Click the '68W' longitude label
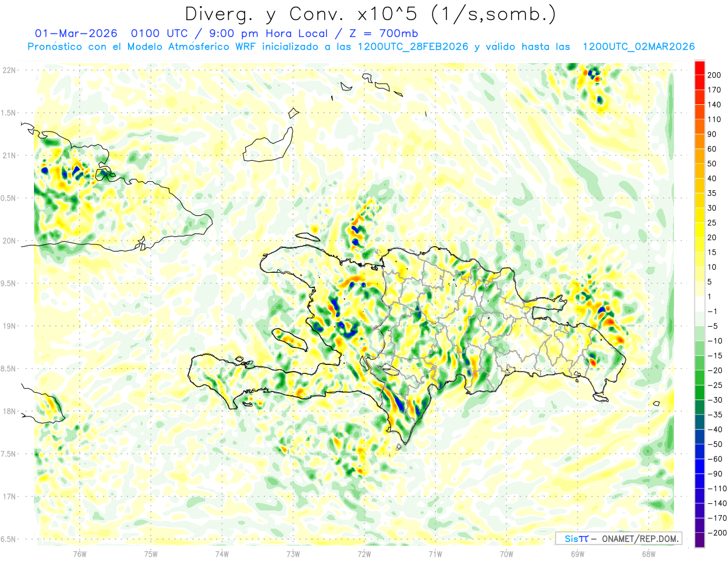 click(x=649, y=553)
